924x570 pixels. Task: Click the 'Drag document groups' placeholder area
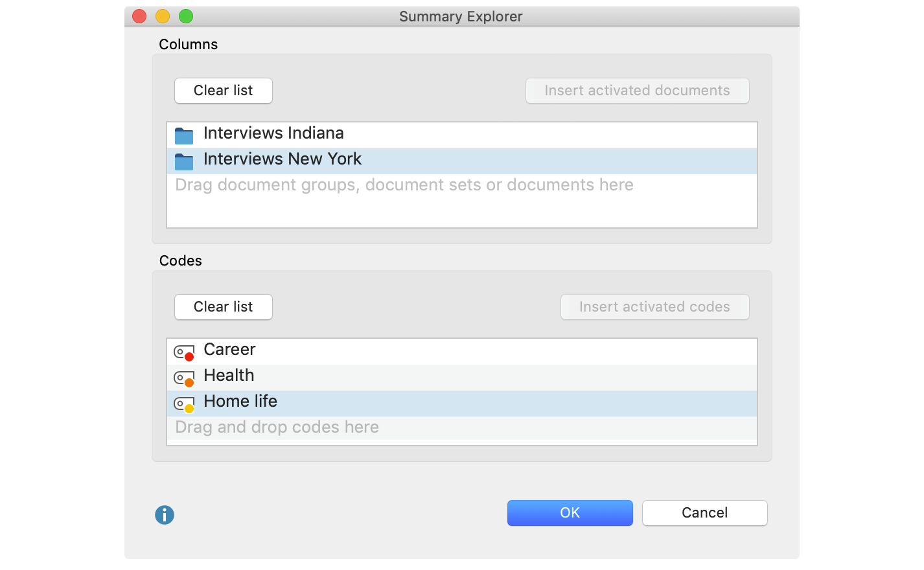tap(404, 185)
